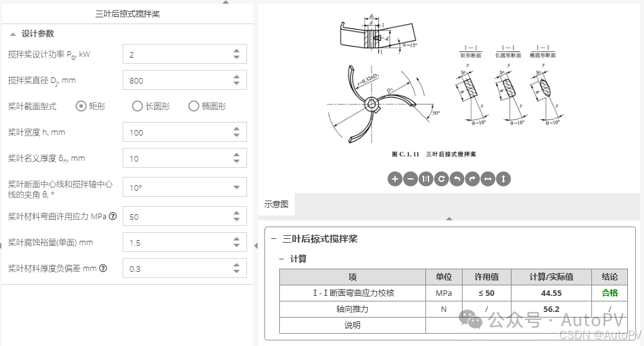
Task: Reset diagram to 1:1 scale
Action: (426, 179)
